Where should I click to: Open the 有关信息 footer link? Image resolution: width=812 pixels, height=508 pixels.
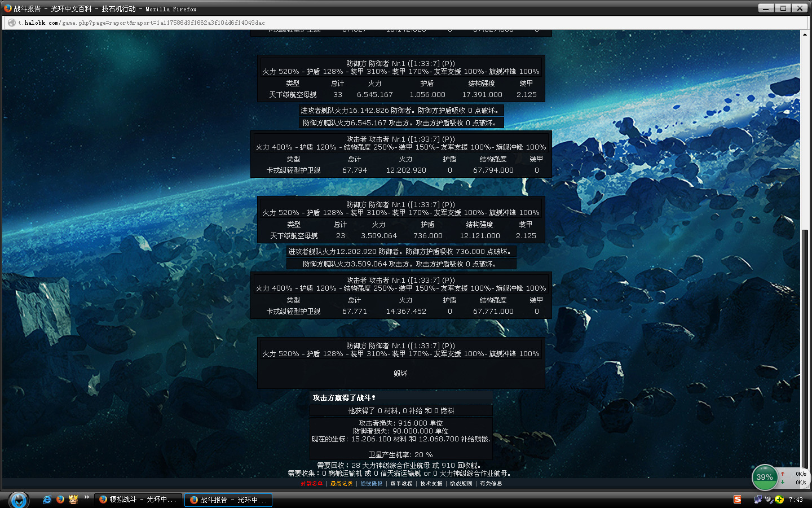coord(491,484)
